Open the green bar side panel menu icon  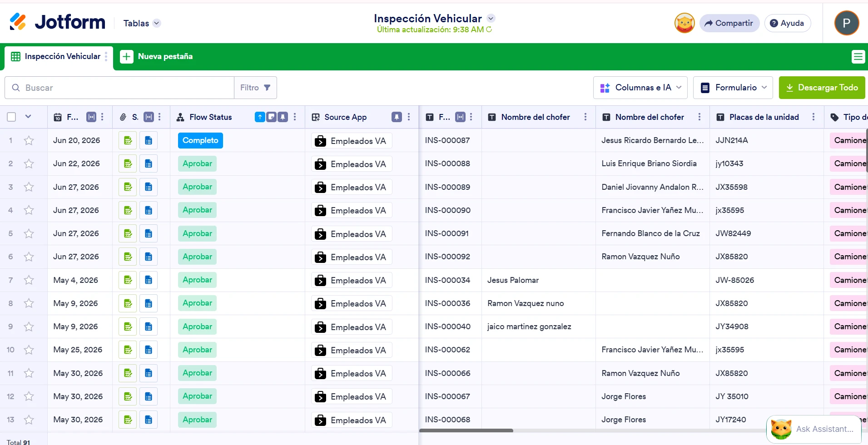[x=858, y=57]
